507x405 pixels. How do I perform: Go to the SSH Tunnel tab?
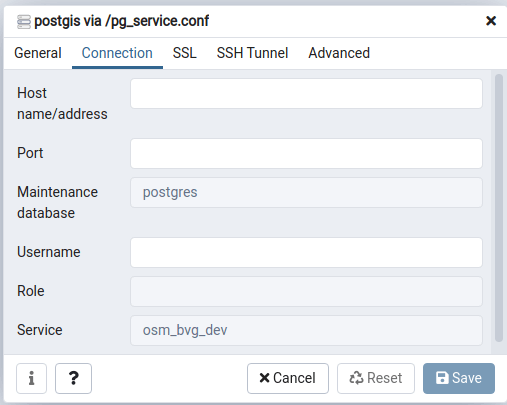click(252, 53)
